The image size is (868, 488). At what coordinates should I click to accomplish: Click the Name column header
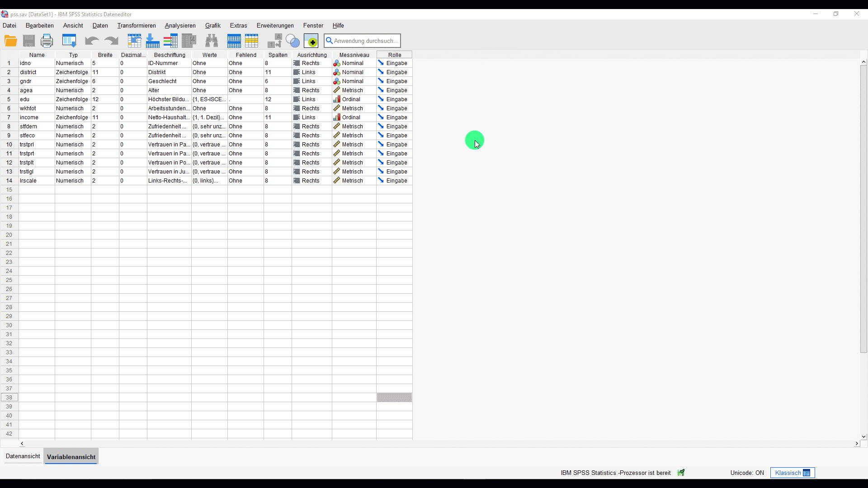tap(37, 55)
